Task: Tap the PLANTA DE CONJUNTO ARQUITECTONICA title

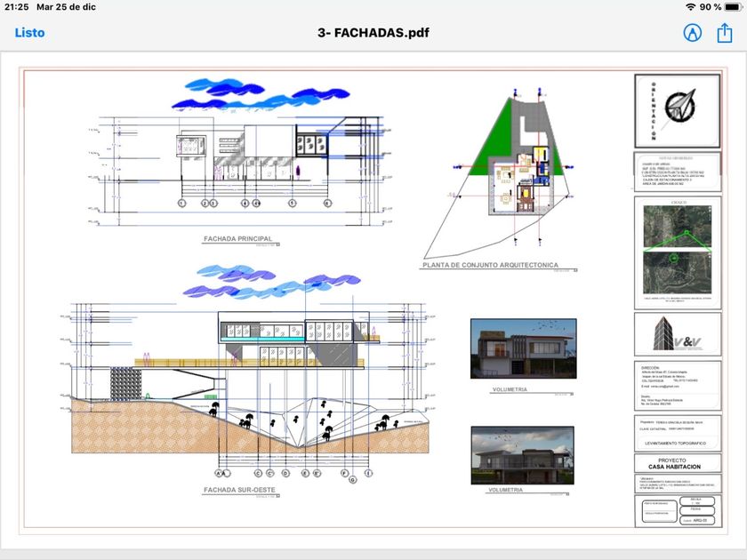Action: tap(490, 265)
